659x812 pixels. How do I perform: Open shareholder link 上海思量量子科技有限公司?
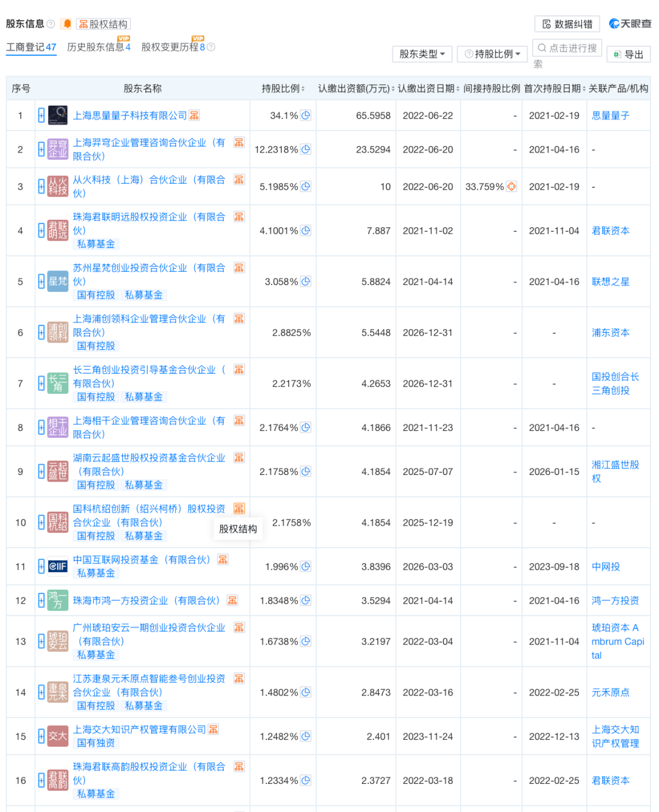coord(130,115)
